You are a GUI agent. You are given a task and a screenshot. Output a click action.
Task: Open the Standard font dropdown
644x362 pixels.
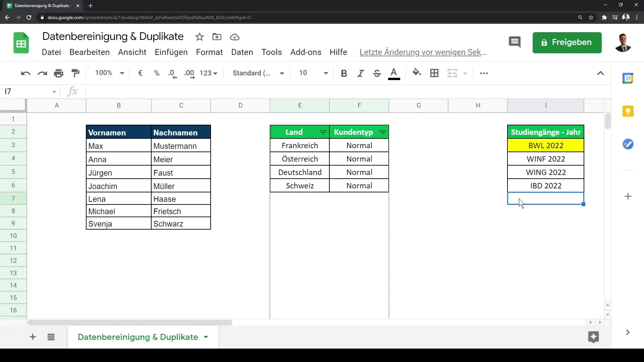258,73
